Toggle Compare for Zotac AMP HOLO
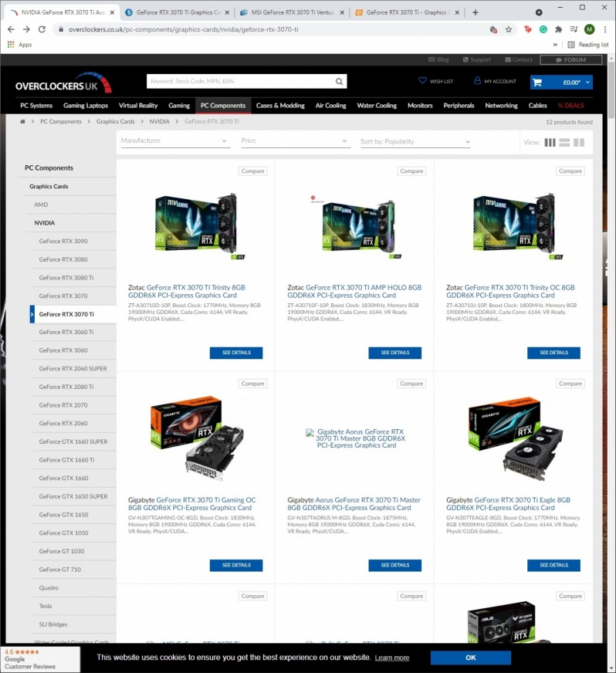616x673 pixels. (x=411, y=171)
